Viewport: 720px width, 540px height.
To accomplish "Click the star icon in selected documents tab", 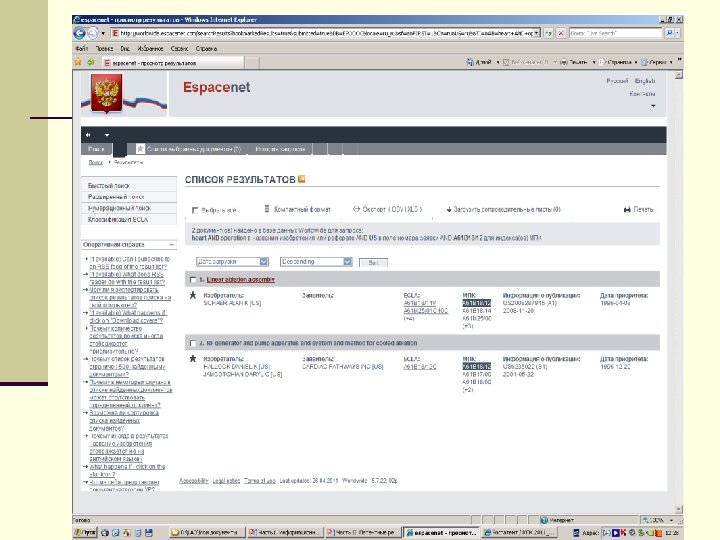I will [x=141, y=149].
